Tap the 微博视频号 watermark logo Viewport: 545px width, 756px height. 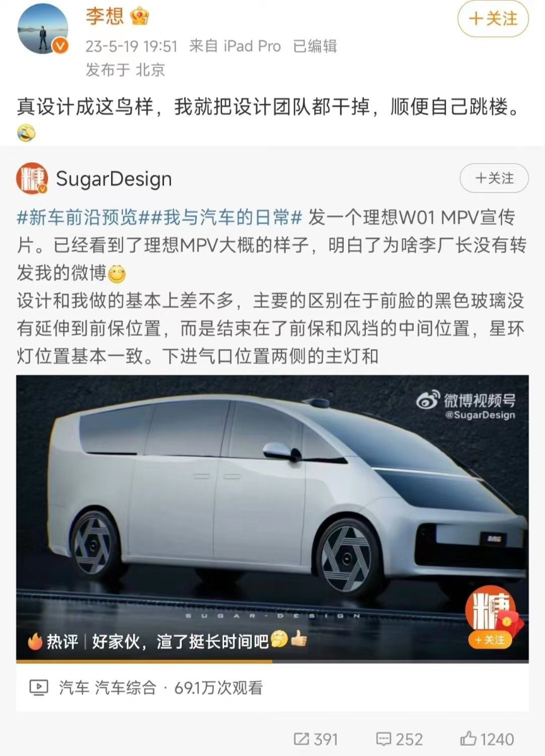(466, 405)
